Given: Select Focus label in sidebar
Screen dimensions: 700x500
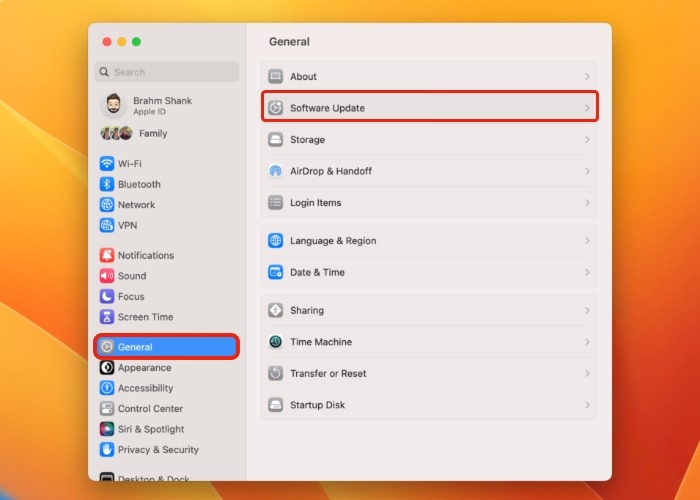Looking at the screenshot, I should click(131, 296).
